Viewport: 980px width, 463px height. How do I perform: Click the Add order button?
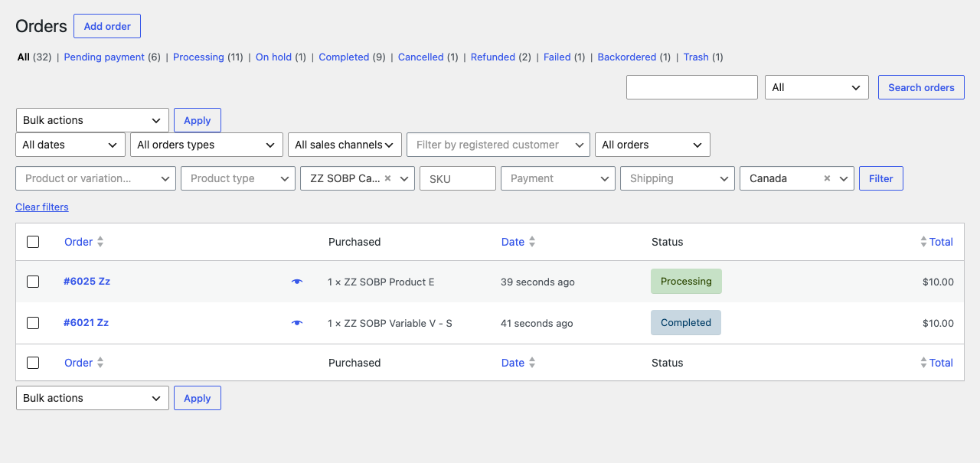(x=107, y=26)
